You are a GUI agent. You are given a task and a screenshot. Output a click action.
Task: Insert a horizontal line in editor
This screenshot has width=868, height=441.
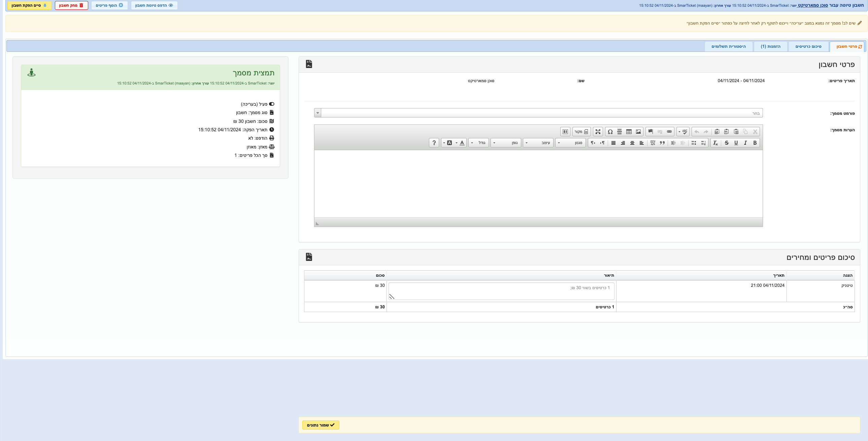[x=620, y=132]
